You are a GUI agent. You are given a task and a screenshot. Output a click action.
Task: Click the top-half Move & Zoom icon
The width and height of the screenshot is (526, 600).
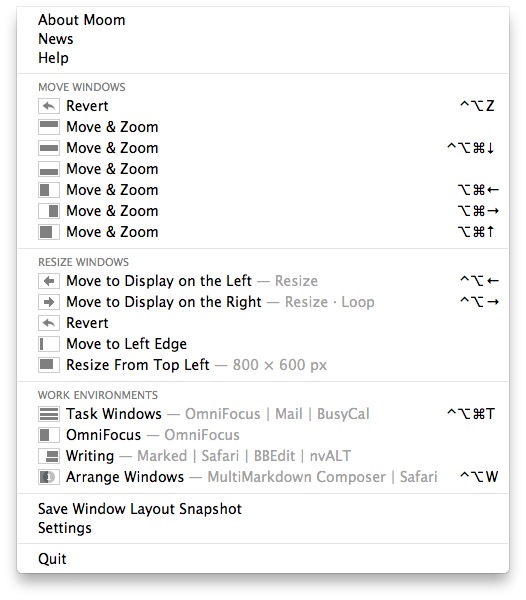(49, 127)
